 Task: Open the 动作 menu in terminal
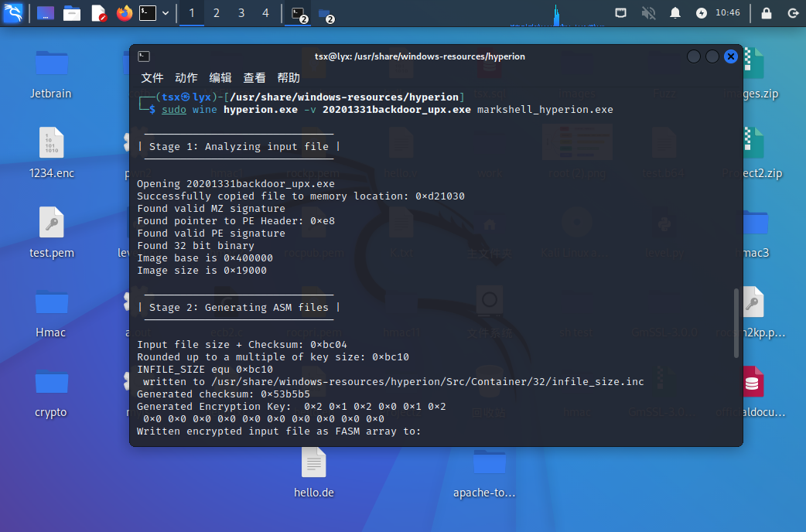pyautogui.click(x=186, y=77)
